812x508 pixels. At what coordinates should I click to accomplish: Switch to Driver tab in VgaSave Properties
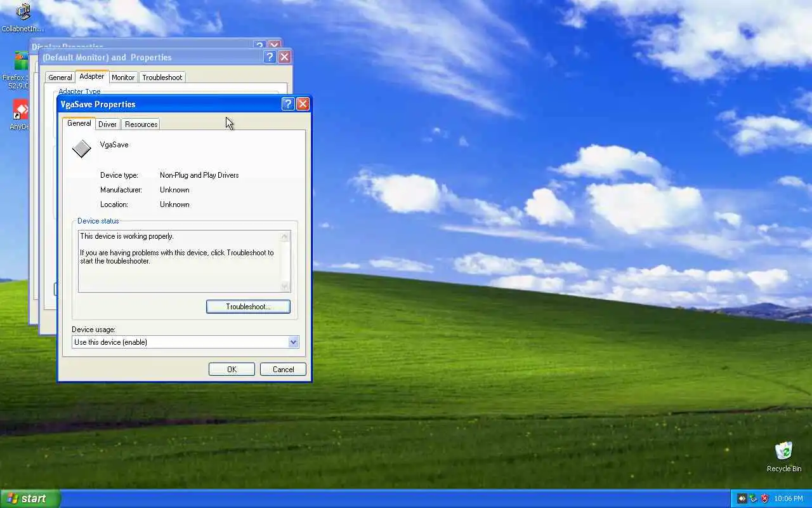[107, 124]
